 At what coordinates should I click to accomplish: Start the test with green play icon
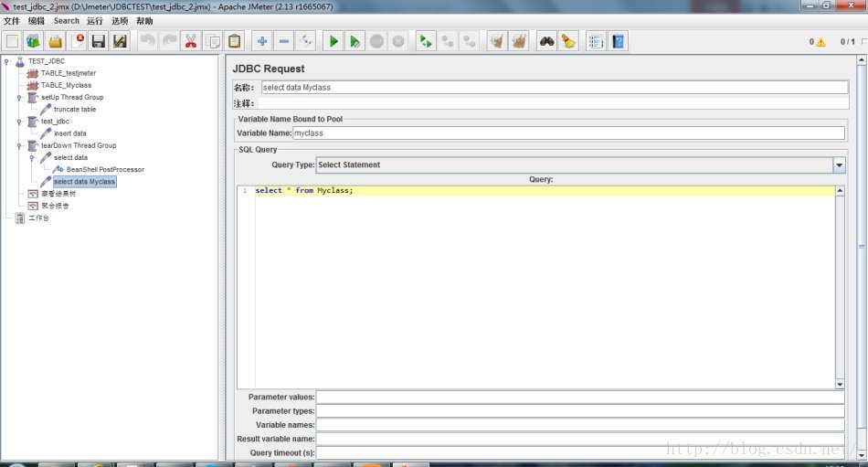click(333, 41)
